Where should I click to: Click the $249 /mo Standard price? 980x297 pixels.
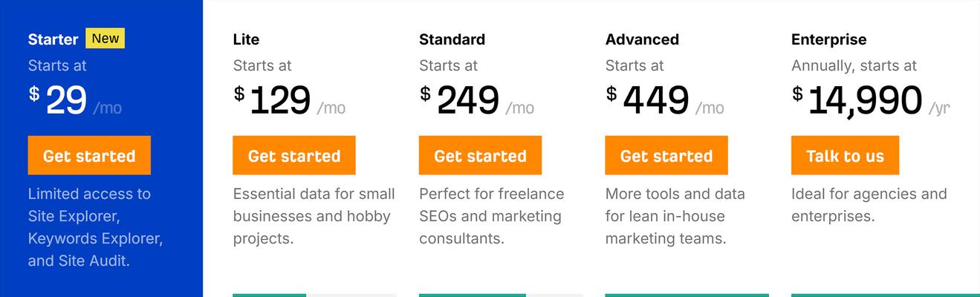coord(477,100)
